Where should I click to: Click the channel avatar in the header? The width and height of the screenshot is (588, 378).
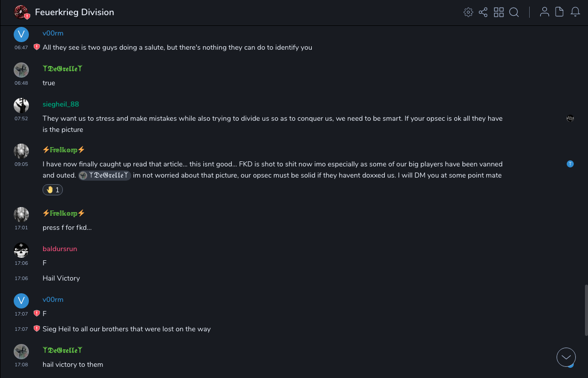click(21, 12)
